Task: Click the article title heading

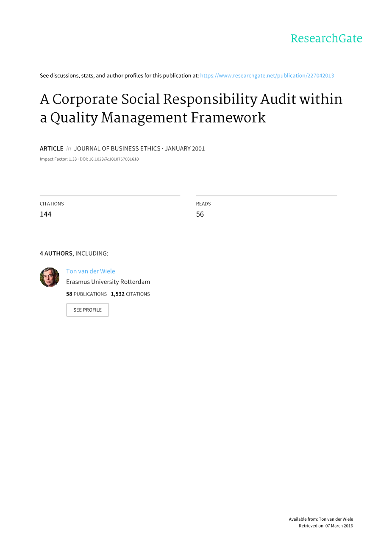Action: click(x=191, y=108)
